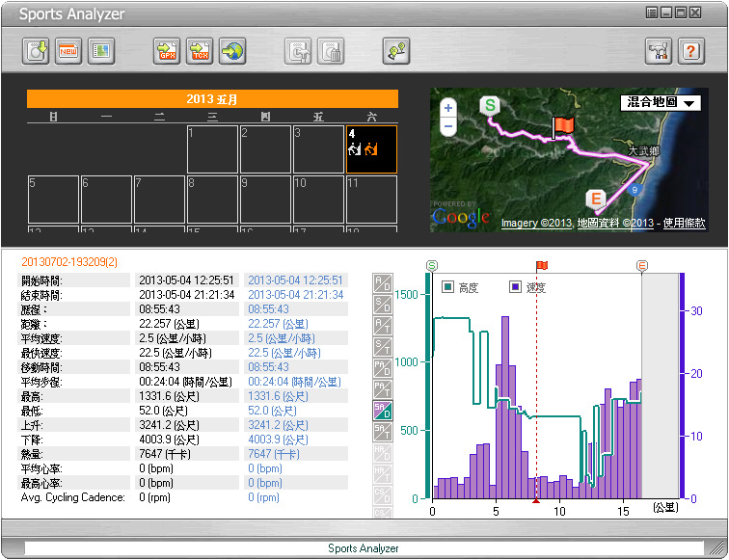
Task: Toggle the SA/D chart mode button
Action: pos(383,411)
